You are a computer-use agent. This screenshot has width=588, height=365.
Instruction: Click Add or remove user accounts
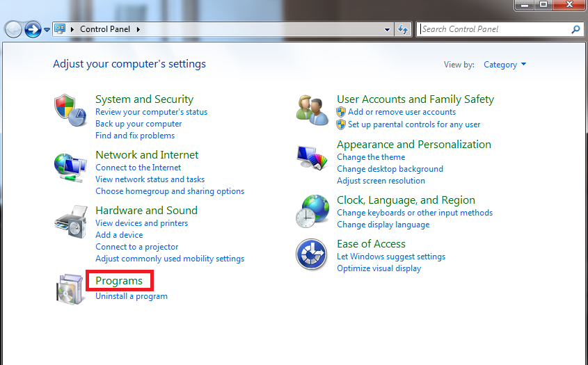coord(402,112)
